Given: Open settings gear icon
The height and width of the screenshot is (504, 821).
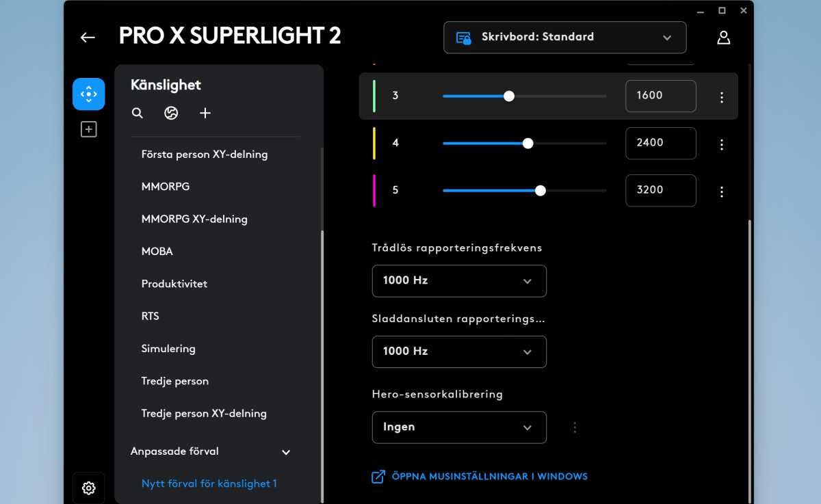Looking at the screenshot, I should [x=89, y=488].
